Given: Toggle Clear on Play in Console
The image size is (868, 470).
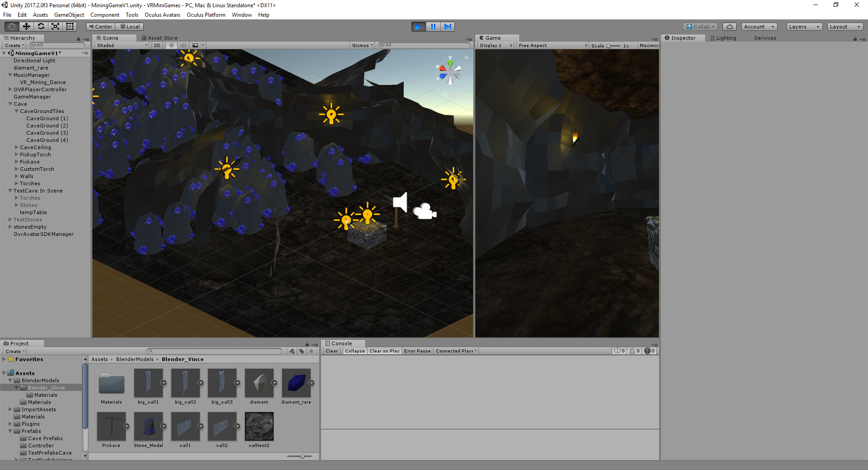Looking at the screenshot, I should (384, 351).
